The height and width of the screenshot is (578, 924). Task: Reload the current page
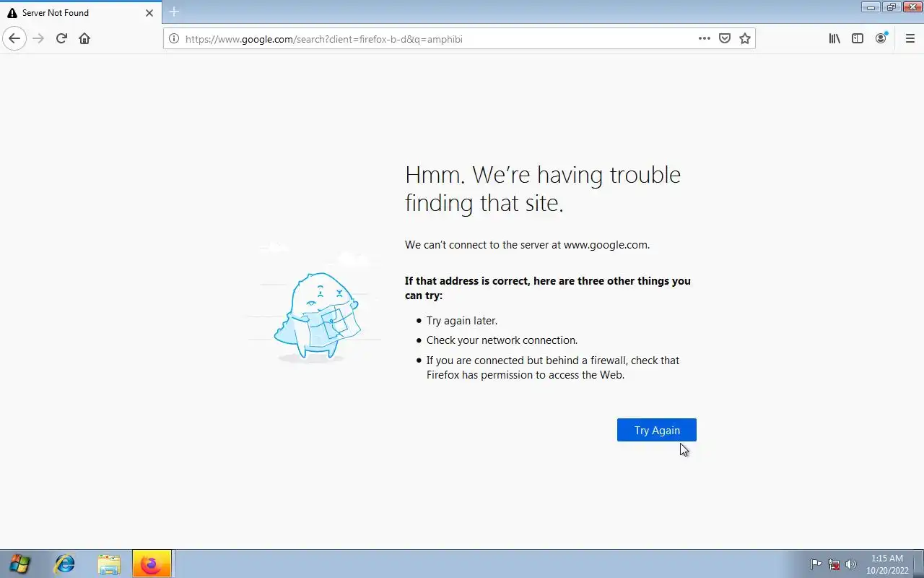point(62,38)
